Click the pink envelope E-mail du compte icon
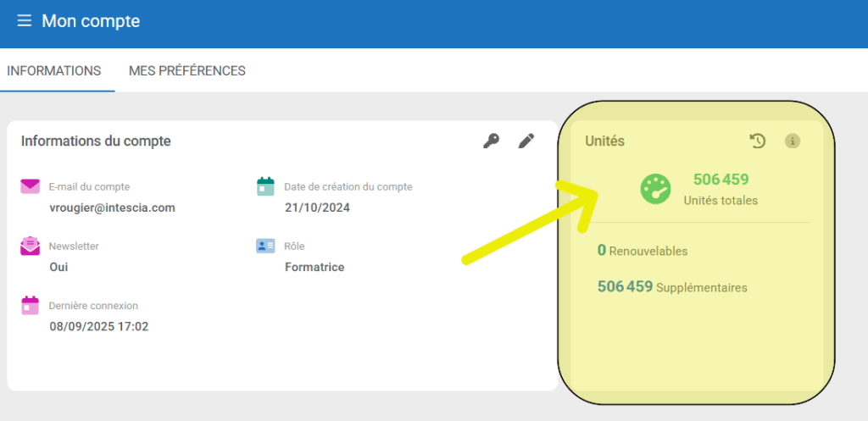Viewport: 868px width, 421px height. [x=31, y=186]
